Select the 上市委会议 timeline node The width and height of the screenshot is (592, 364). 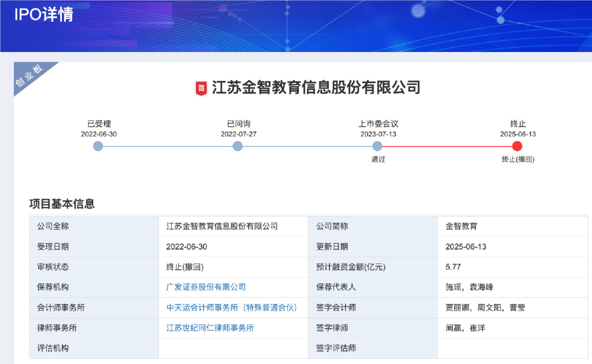[x=377, y=146]
